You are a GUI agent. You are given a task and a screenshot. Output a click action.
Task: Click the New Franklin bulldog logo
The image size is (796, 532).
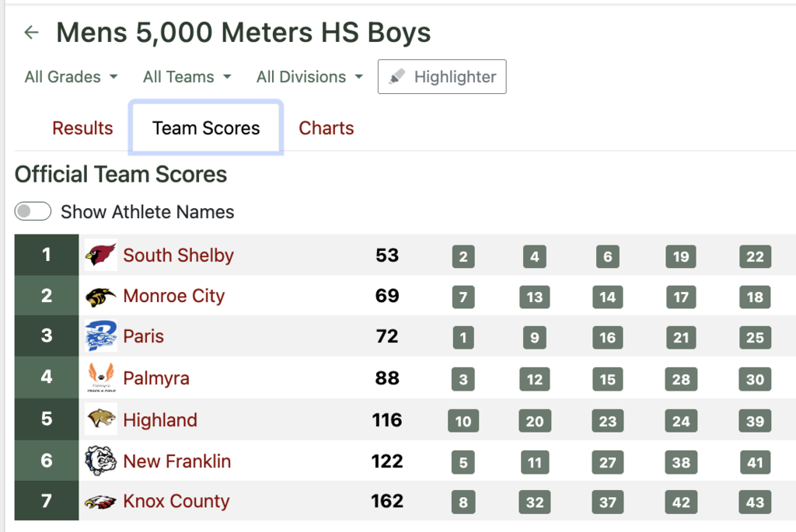click(x=101, y=461)
